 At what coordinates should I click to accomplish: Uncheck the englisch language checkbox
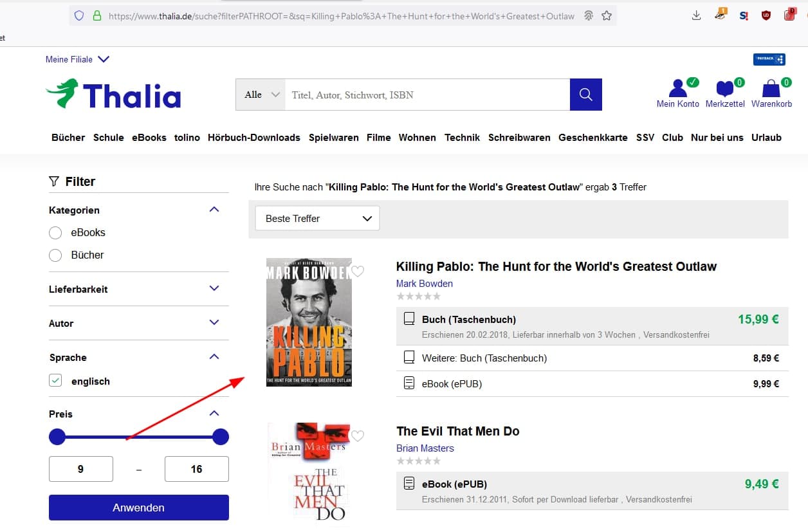(x=56, y=381)
